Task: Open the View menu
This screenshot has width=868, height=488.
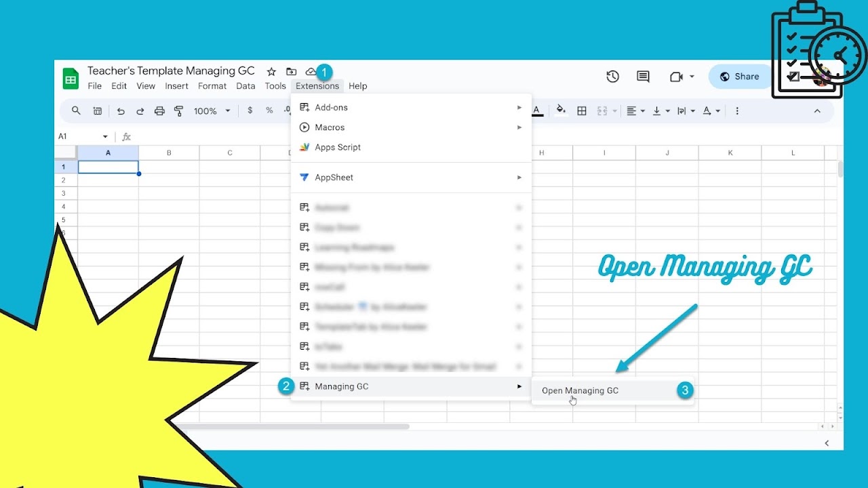Action: point(146,86)
